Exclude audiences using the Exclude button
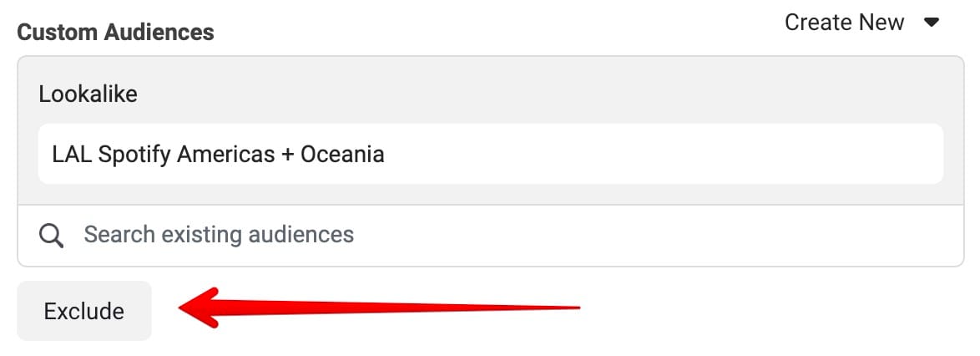This screenshot has height=356, width=980. (83, 312)
